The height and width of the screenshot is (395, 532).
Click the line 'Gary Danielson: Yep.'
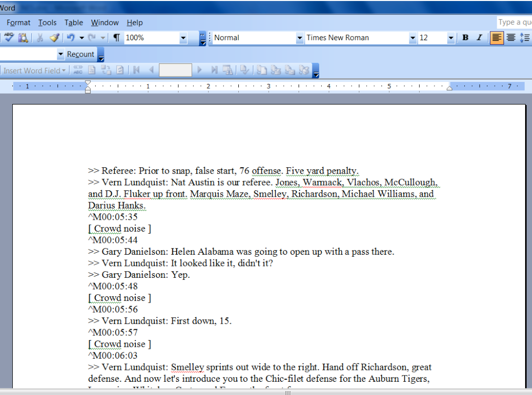(x=139, y=275)
